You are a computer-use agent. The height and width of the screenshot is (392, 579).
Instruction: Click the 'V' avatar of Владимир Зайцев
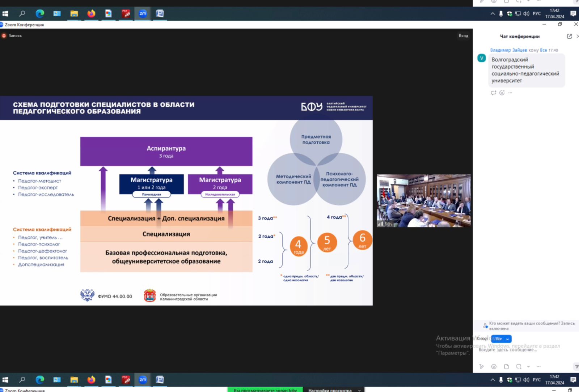click(x=482, y=58)
